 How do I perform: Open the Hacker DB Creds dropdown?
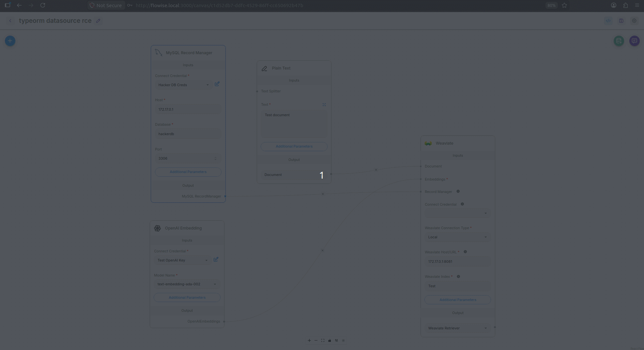coord(183,85)
